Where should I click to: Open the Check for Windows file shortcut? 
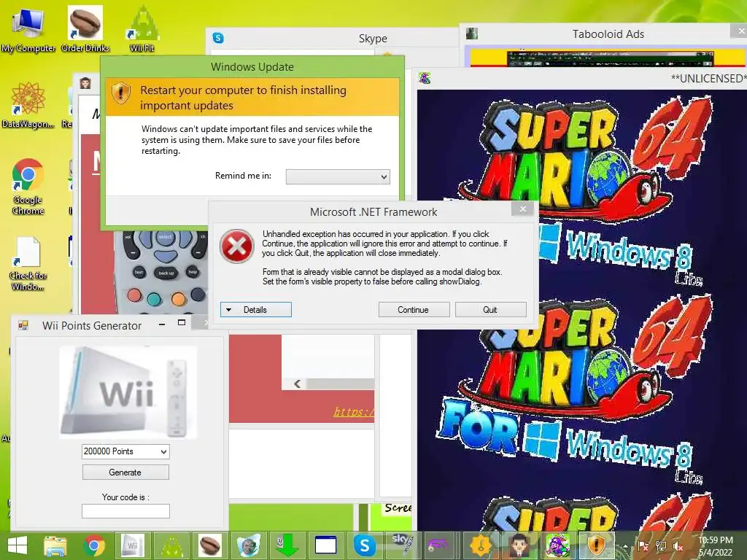[x=28, y=264]
